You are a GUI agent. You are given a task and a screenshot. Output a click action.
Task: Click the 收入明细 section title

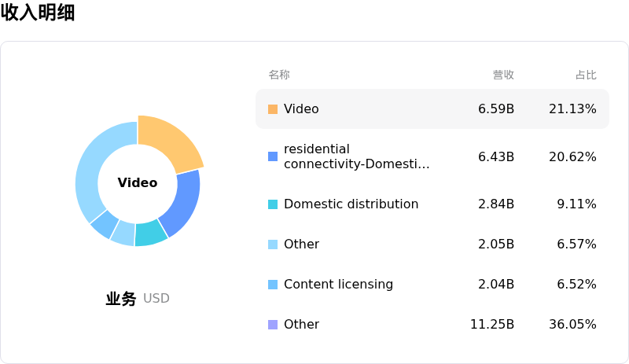38,13
